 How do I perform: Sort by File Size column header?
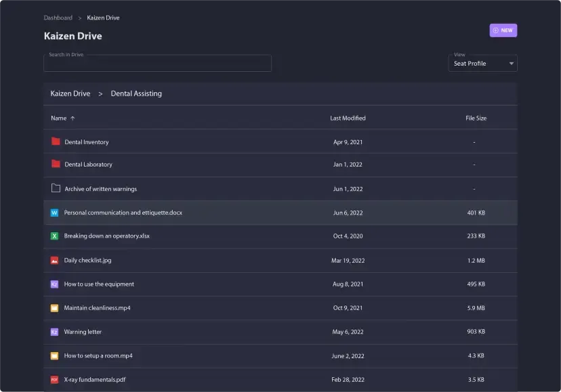pyautogui.click(x=476, y=118)
